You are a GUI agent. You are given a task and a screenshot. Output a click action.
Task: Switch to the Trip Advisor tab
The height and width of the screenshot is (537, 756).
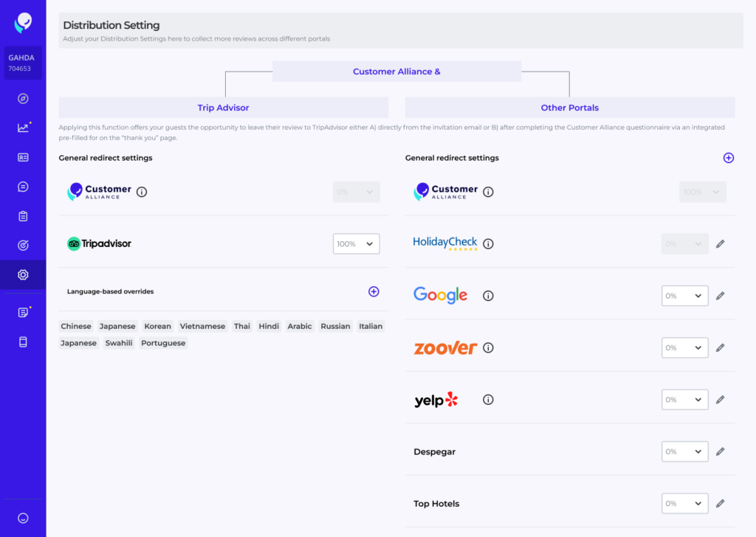(223, 108)
